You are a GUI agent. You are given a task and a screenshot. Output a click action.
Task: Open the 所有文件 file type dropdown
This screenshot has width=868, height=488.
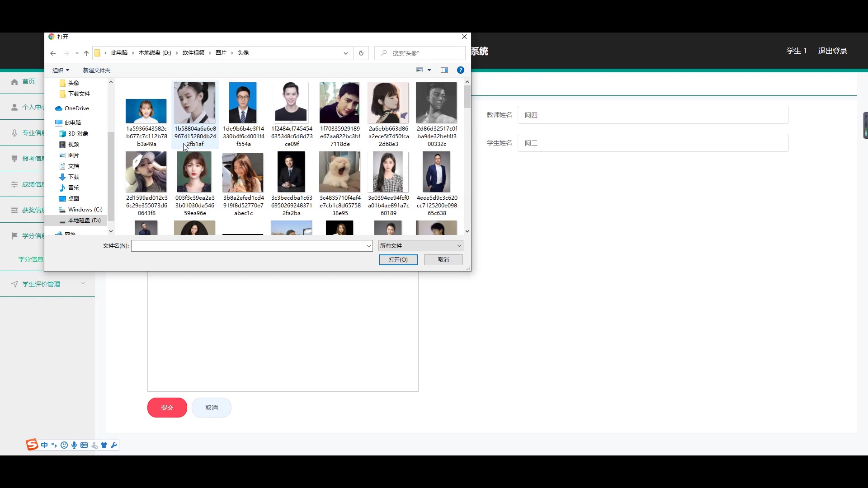(420, 246)
